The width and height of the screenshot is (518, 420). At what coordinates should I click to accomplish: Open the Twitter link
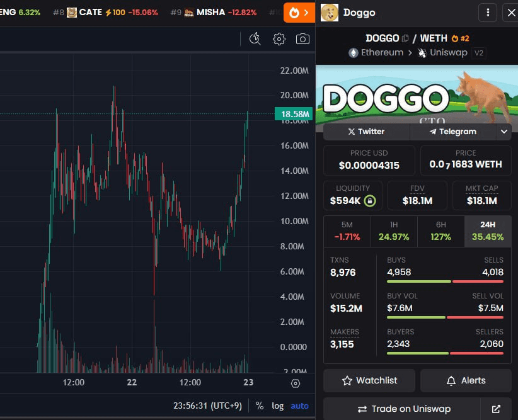366,132
